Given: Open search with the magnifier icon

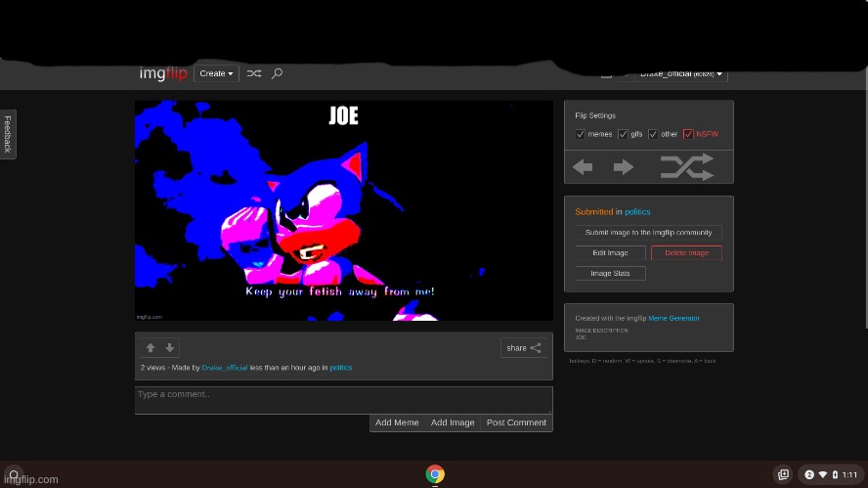Looking at the screenshot, I should click(x=277, y=73).
